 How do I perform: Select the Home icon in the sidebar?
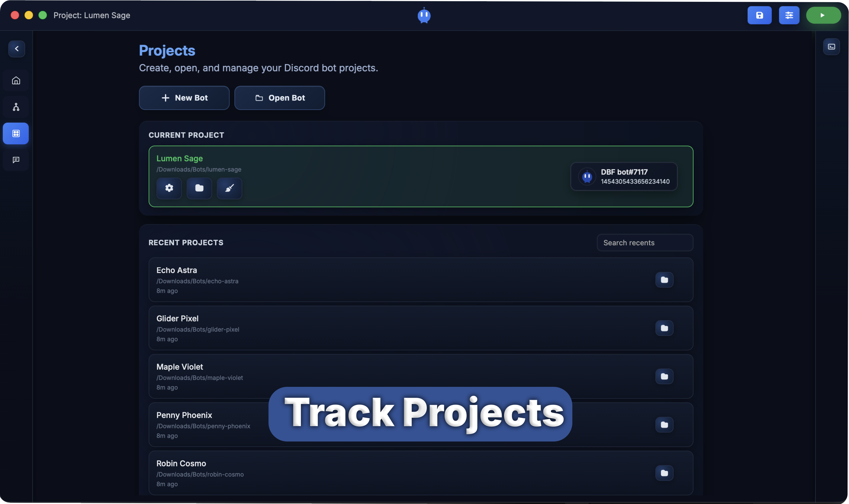coord(16,80)
